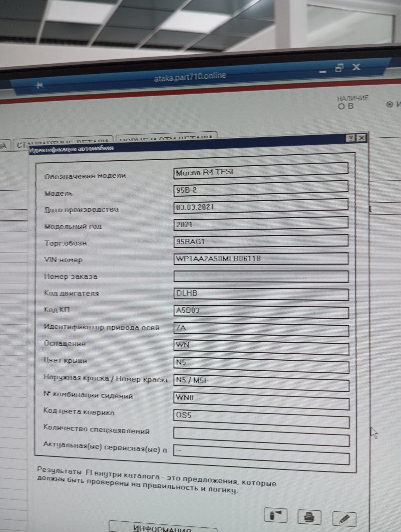Screen dimensions: 401x532
Task: Click the model year field 2021
Action: [x=261, y=224]
